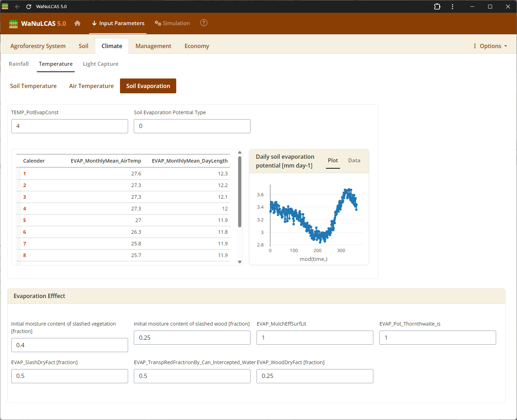Click the home icon in header
The width and height of the screenshot is (517, 420).
point(77,23)
